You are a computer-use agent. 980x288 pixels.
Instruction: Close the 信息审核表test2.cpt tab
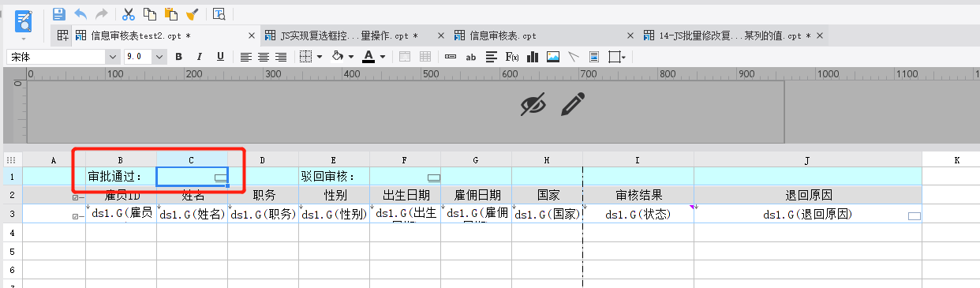252,36
